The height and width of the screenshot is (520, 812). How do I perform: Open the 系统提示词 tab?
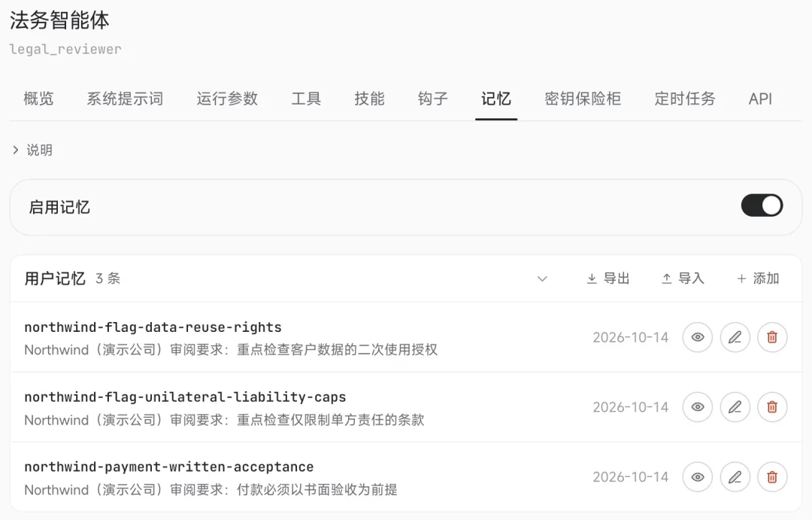click(x=125, y=99)
